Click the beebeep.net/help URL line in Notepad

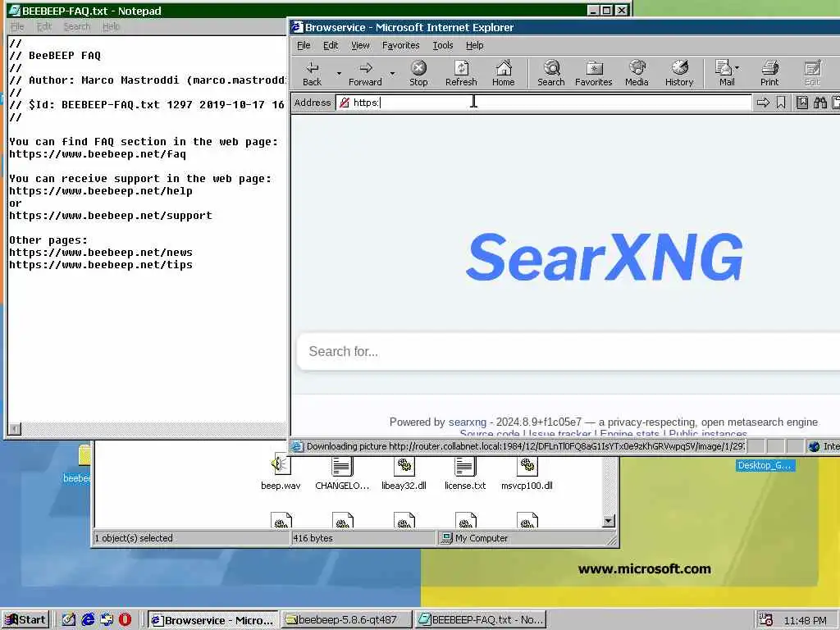click(x=101, y=191)
